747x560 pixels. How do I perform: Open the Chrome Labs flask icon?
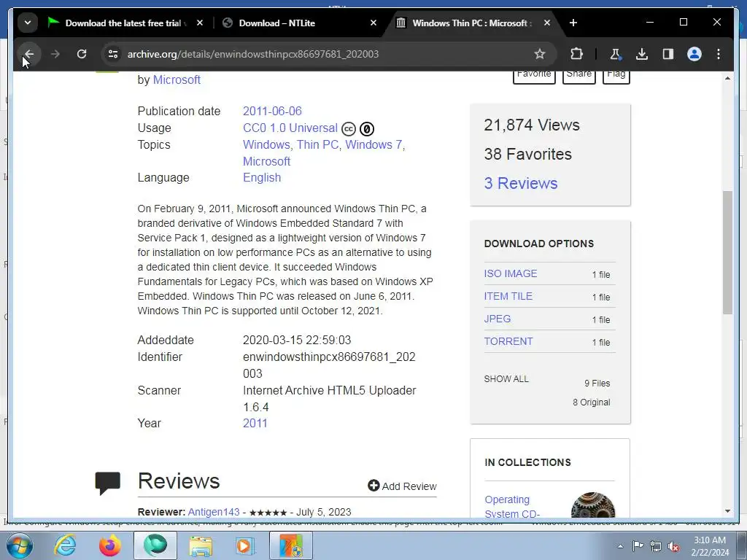click(615, 54)
